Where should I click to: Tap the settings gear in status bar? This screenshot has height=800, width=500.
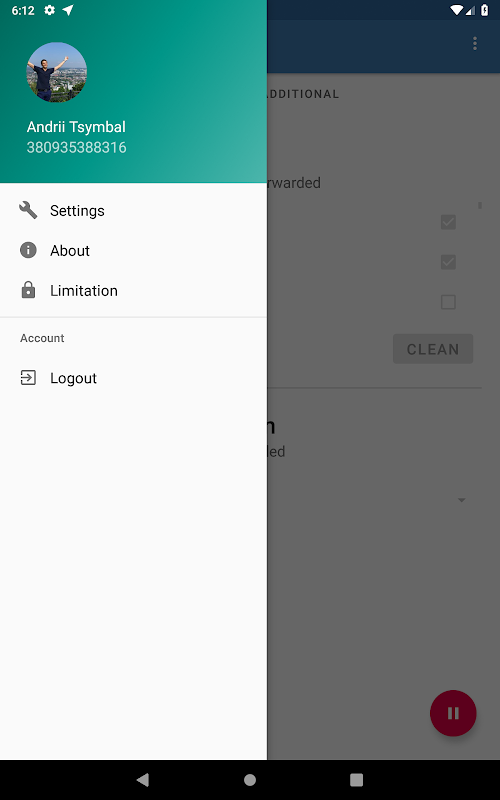pos(49,10)
